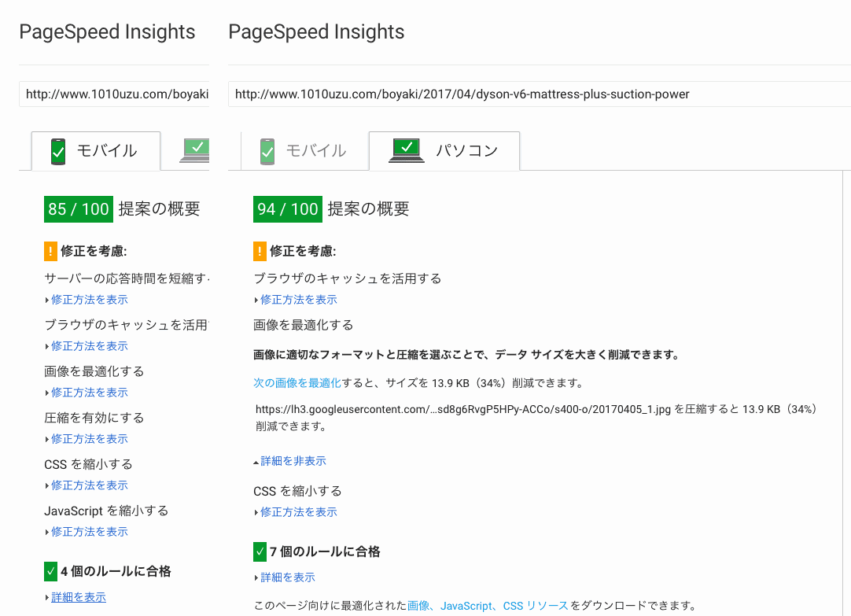Focus the dyson-v6 URL input field
851x616 pixels.
point(540,94)
